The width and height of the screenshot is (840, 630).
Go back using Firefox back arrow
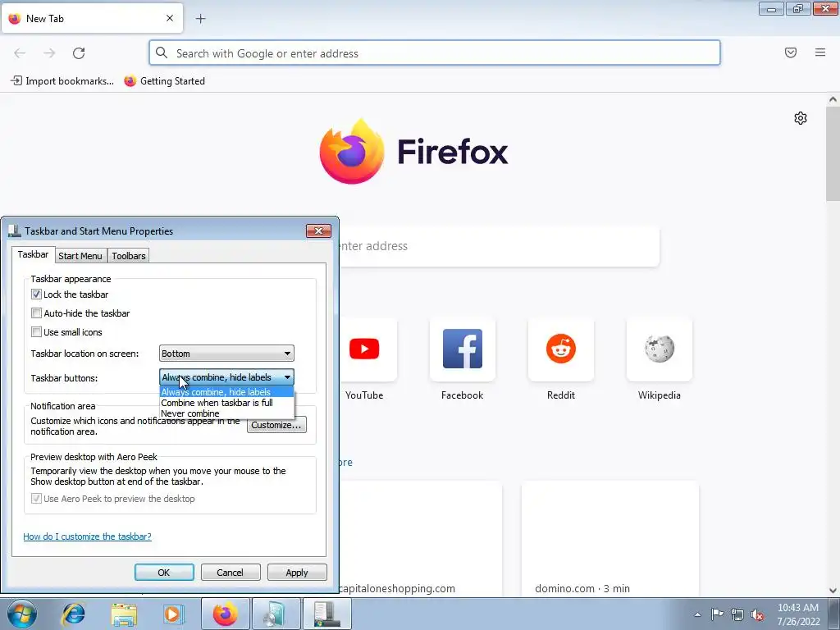coord(20,53)
